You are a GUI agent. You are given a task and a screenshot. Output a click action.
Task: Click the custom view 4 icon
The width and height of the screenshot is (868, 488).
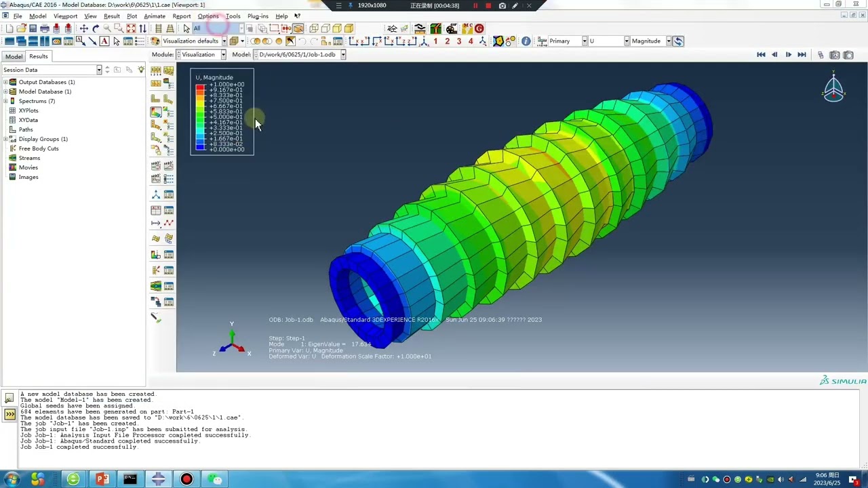click(x=471, y=41)
